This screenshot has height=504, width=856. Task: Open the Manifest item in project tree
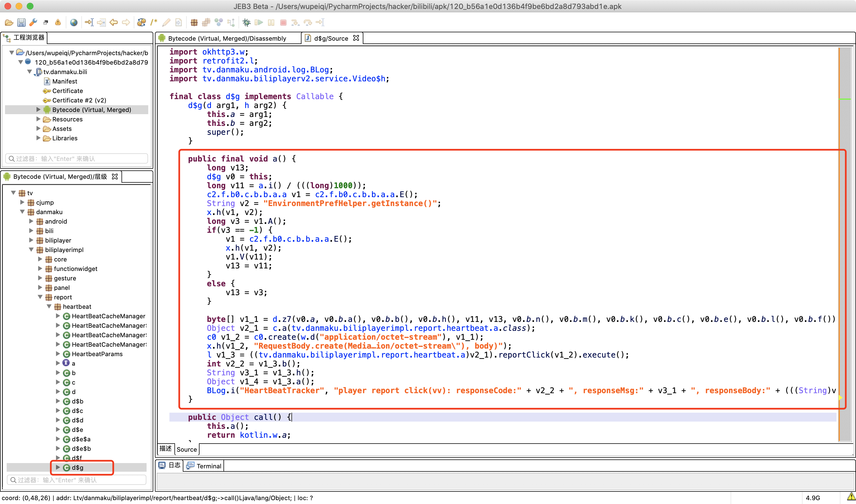(65, 81)
